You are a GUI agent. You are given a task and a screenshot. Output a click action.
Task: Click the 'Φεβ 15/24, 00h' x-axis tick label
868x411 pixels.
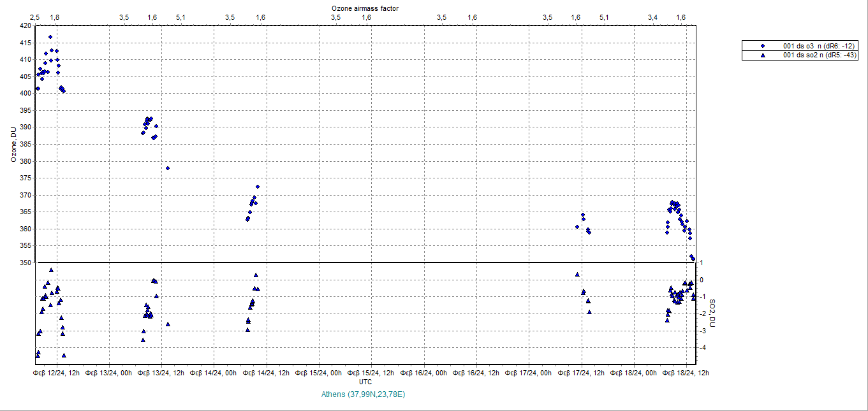(x=321, y=373)
